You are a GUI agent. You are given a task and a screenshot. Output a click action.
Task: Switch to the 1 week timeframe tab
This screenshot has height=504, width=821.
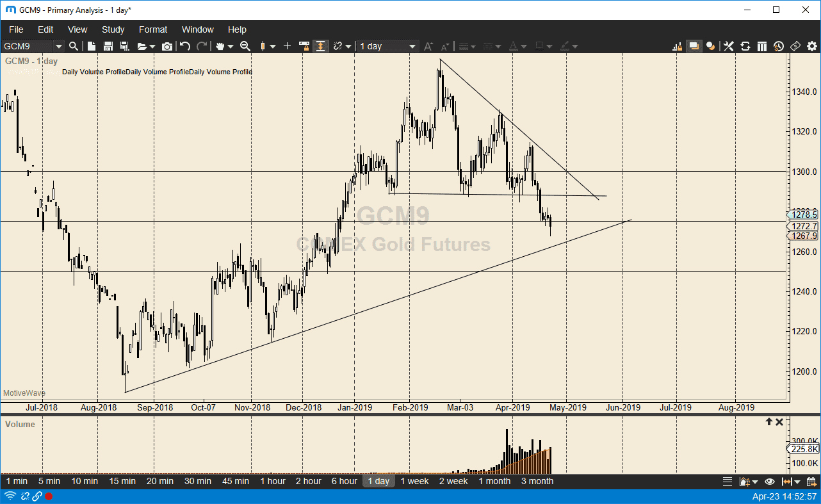pos(414,481)
